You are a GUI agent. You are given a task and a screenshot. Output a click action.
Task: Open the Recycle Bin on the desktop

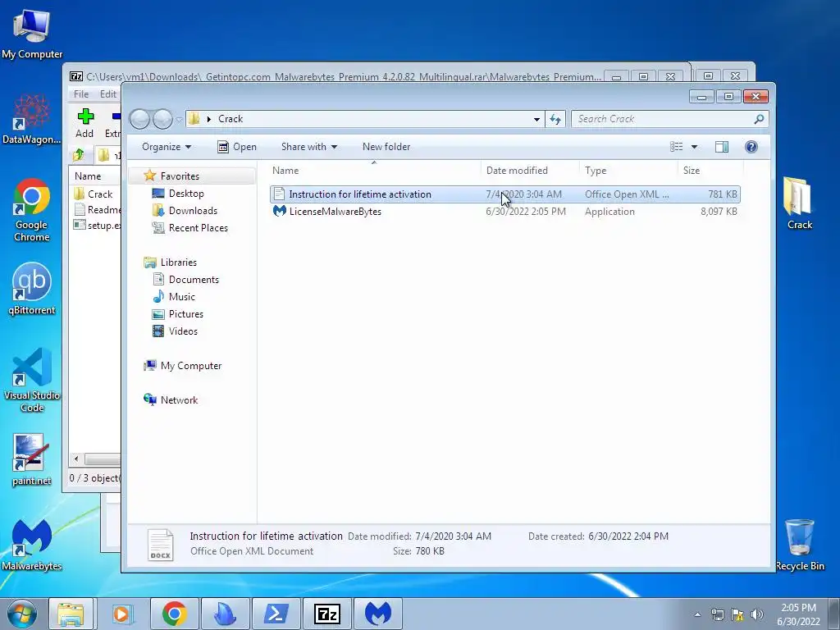click(799, 545)
